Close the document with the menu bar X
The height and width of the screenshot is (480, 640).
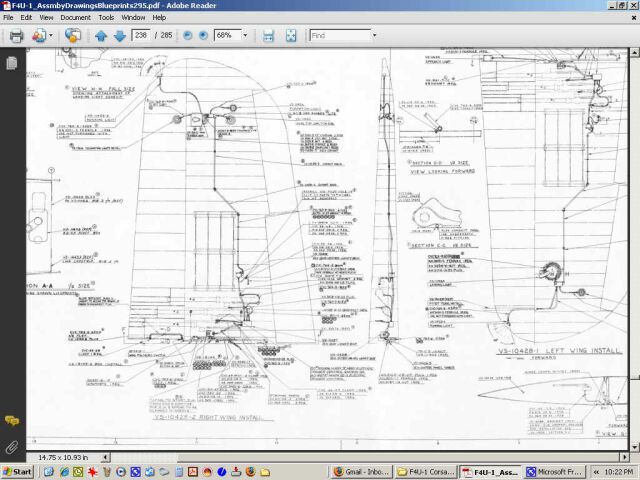point(634,18)
